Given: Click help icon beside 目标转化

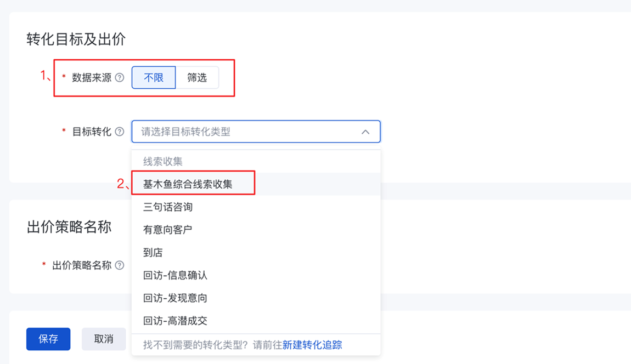Looking at the screenshot, I should pyautogui.click(x=120, y=132).
